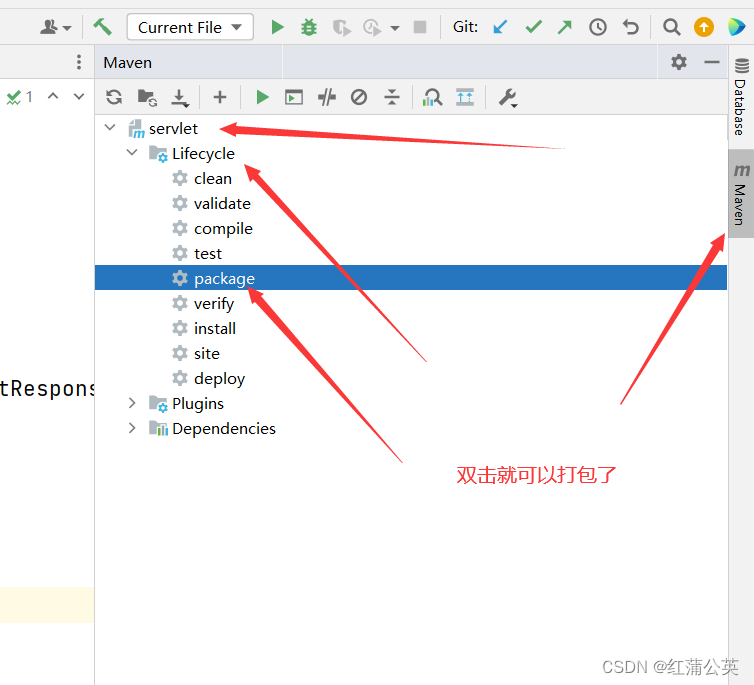754x685 pixels.
Task: Select the clean lifecycle phase
Action: (x=213, y=179)
